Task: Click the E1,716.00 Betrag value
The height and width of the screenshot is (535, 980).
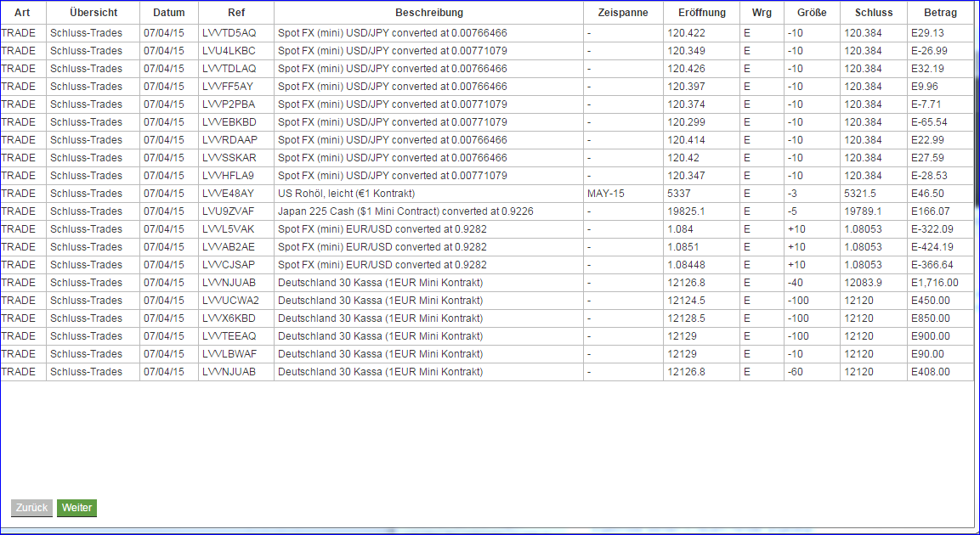Action: (935, 282)
